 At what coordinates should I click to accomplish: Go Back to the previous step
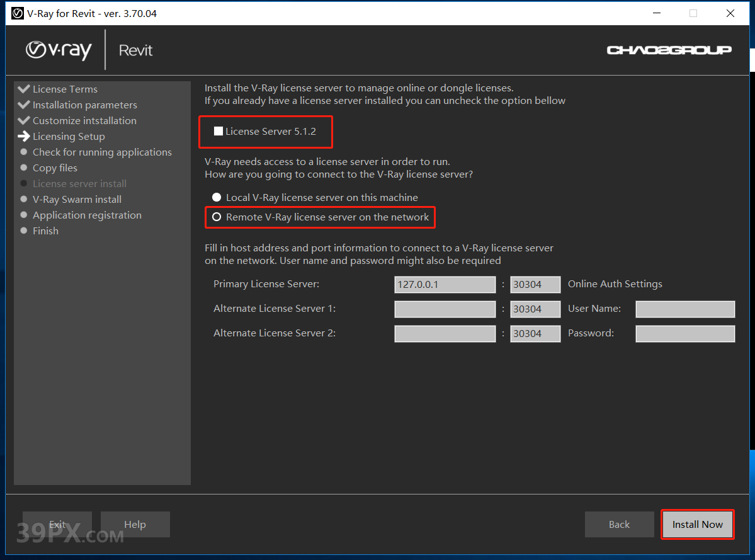tap(619, 524)
